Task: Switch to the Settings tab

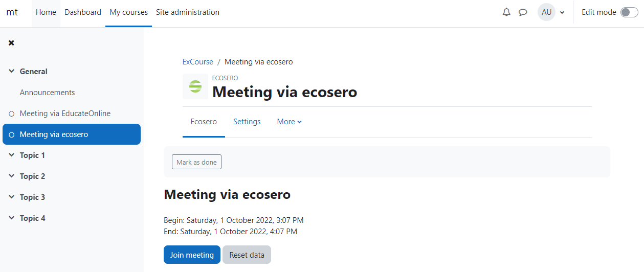Action: click(x=247, y=122)
